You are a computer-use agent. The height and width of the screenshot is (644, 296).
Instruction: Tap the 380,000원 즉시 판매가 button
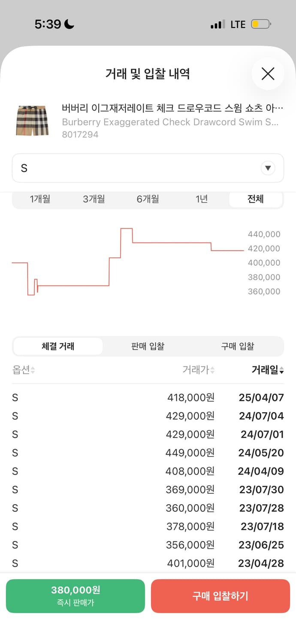point(76,596)
